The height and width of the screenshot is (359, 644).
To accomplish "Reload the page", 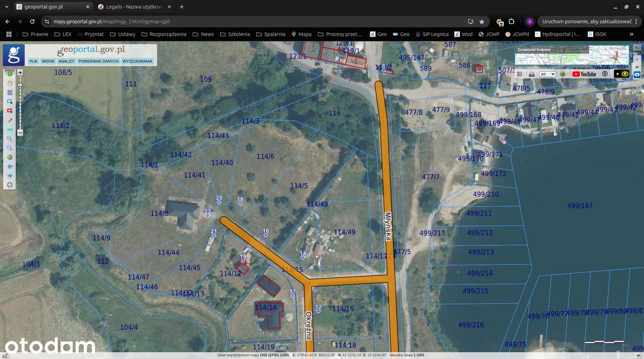I will point(32,22).
